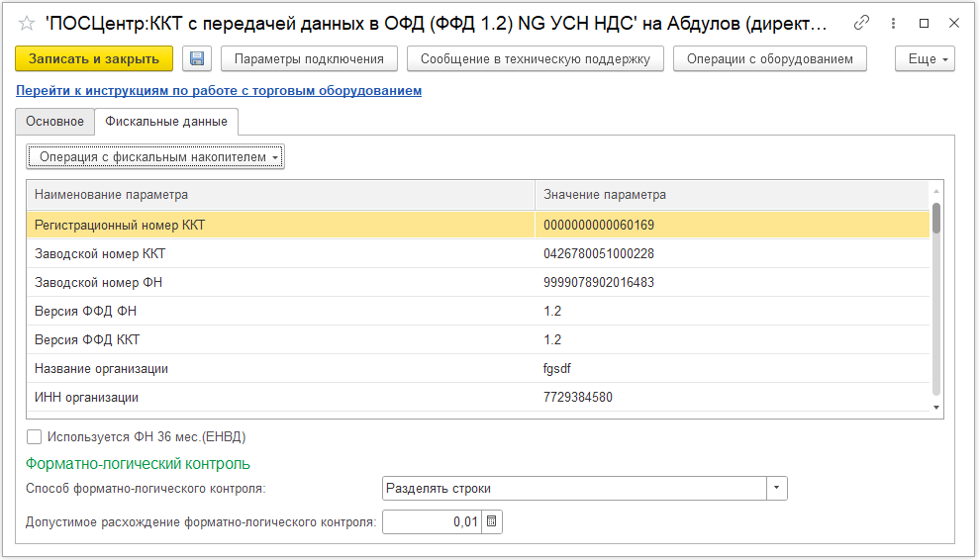This screenshot has width=979, height=560.
Task: Click the floppy disk save icon
Action: tap(197, 59)
